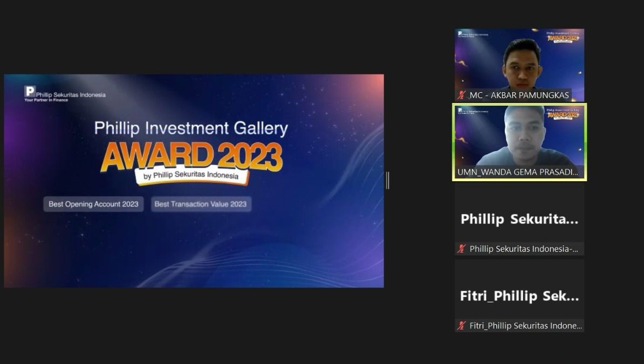
Task: Click the white P logo on shared slide
Action: coord(30,91)
